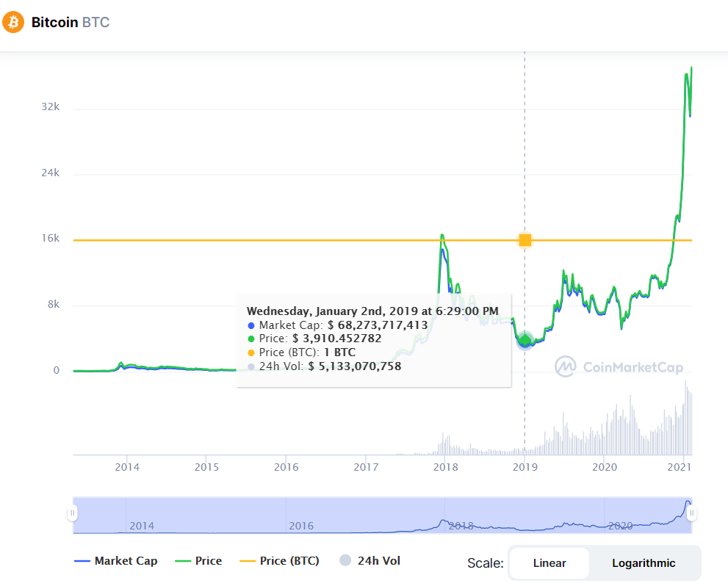The height and width of the screenshot is (586, 728).
Task: Toggle the 24h Vol legend series
Action: pyautogui.click(x=370, y=561)
